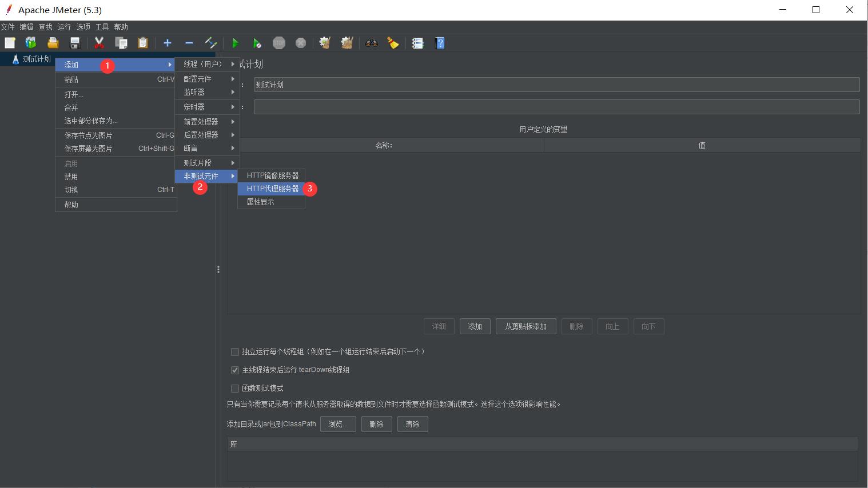Uncheck 主线程结束后运行 tearDown线程组

click(x=235, y=370)
